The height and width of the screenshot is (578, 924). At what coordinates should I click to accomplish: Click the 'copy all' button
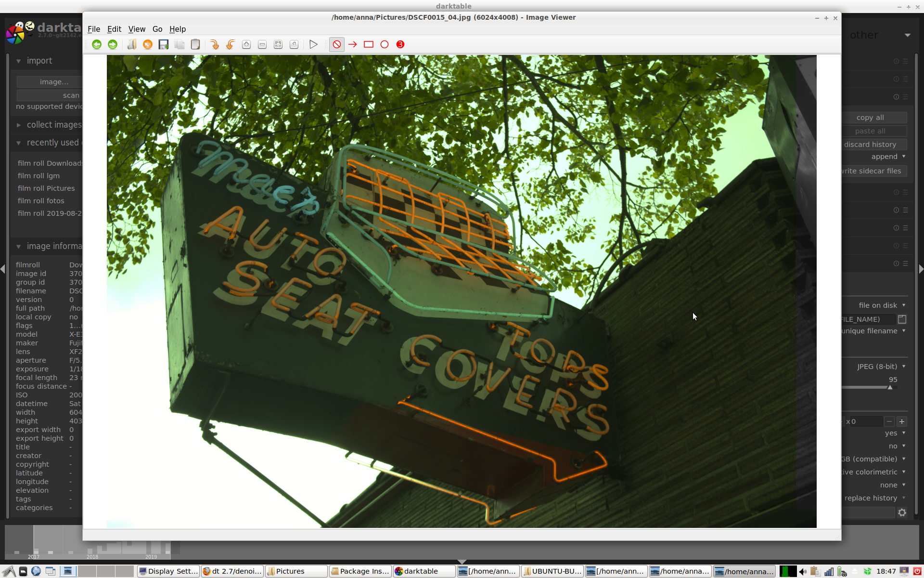click(874, 118)
